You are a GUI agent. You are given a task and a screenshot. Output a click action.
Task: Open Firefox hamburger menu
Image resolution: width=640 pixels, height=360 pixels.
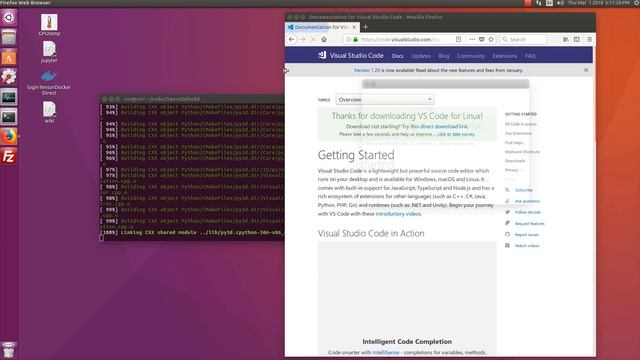tap(589, 39)
